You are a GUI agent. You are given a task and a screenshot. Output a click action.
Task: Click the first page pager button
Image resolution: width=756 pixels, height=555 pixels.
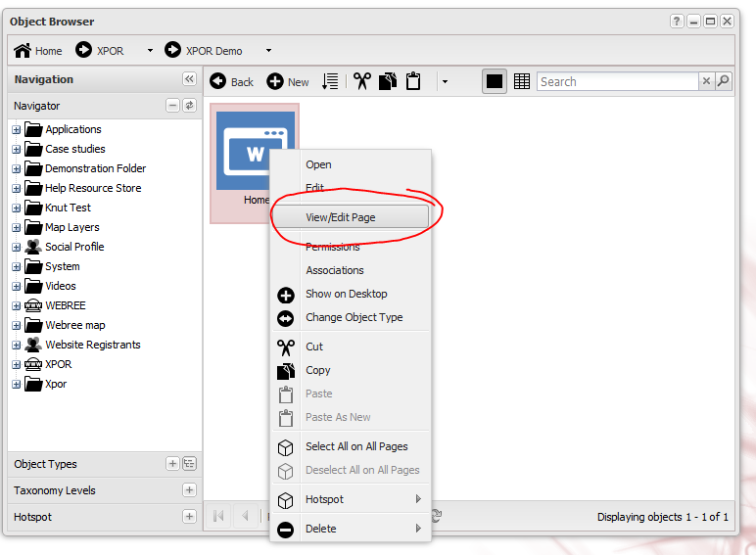218,516
